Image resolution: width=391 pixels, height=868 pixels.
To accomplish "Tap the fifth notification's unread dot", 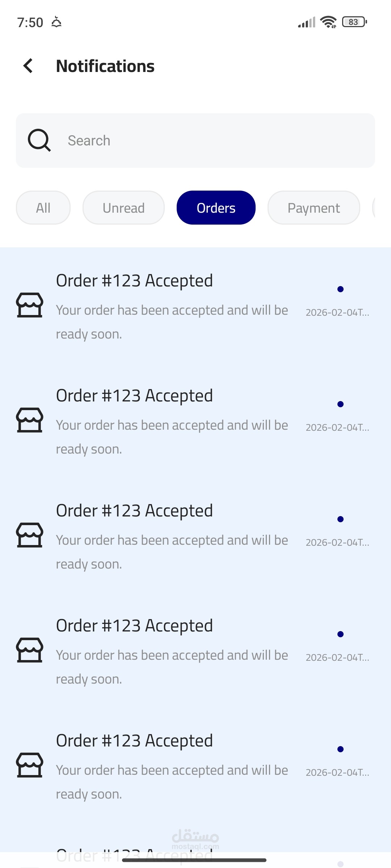I will [x=340, y=749].
